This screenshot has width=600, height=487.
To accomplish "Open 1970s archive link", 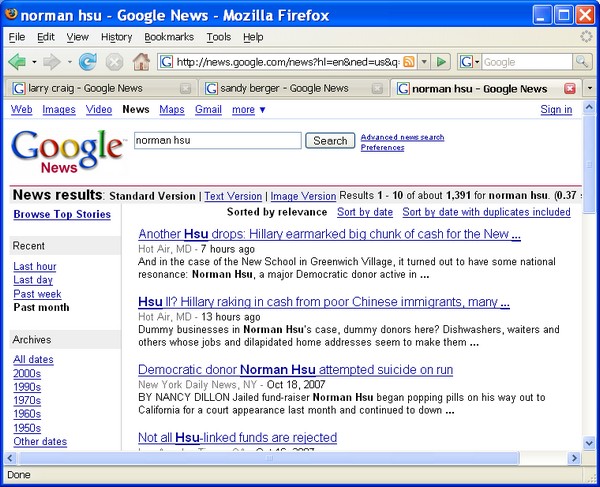I will [27, 401].
